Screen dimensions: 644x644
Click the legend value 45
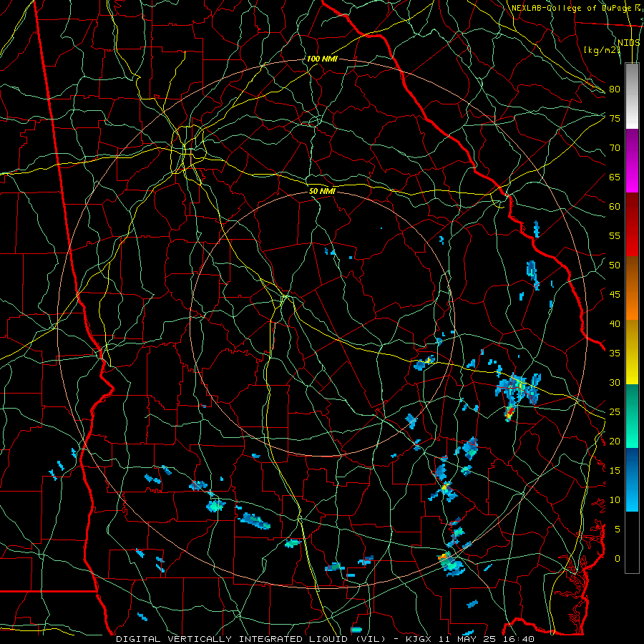click(x=615, y=295)
